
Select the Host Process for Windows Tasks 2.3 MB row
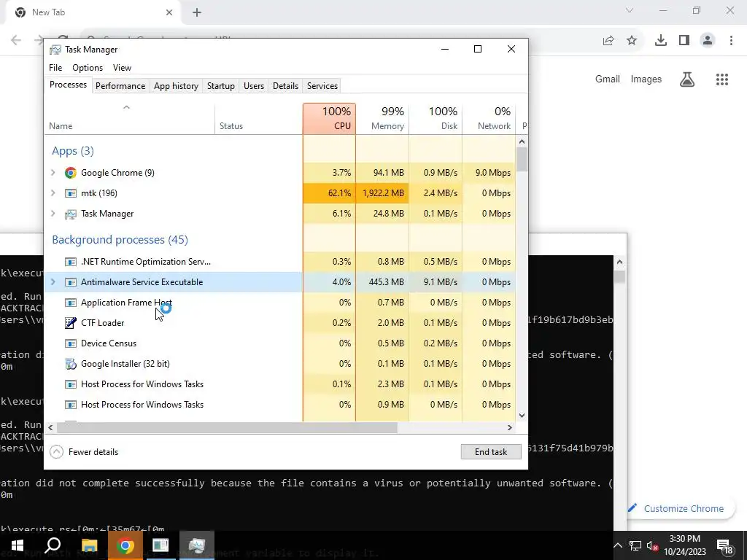280,384
